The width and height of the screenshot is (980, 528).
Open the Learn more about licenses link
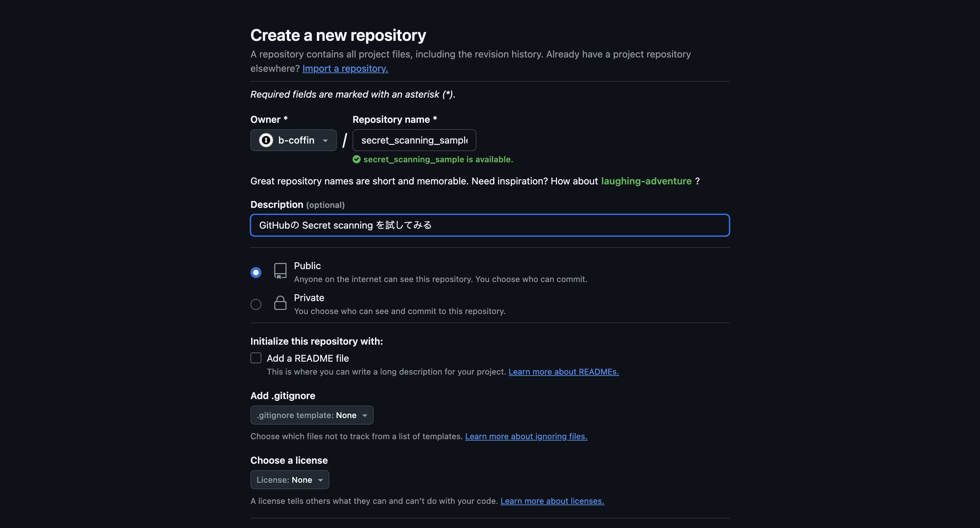[552, 501]
